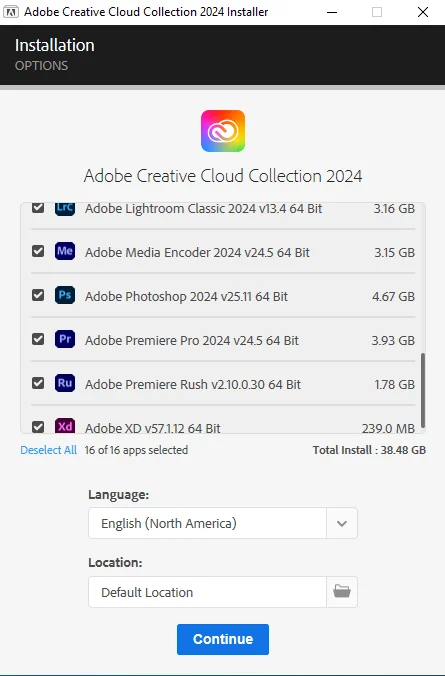The width and height of the screenshot is (445, 676).
Task: Expand the Language dropdown arrow
Action: 342,523
